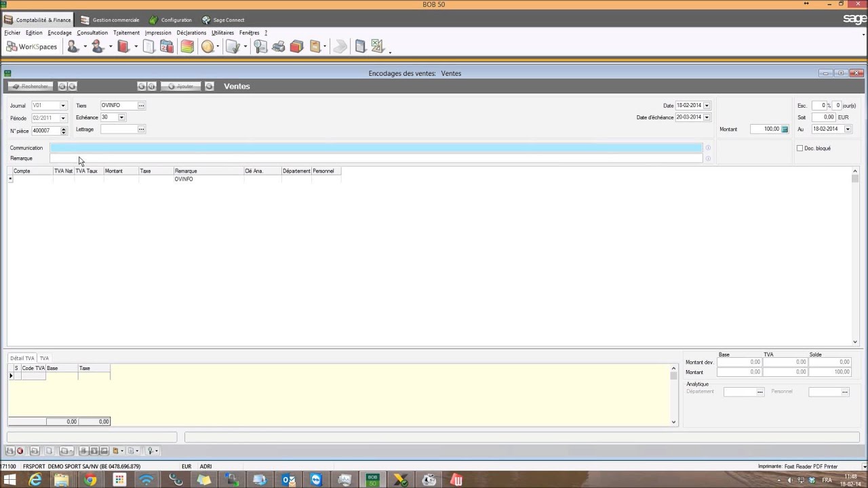Open Outlook from the taskbar
Image resolution: width=868 pixels, height=488 pixels.
click(289, 480)
